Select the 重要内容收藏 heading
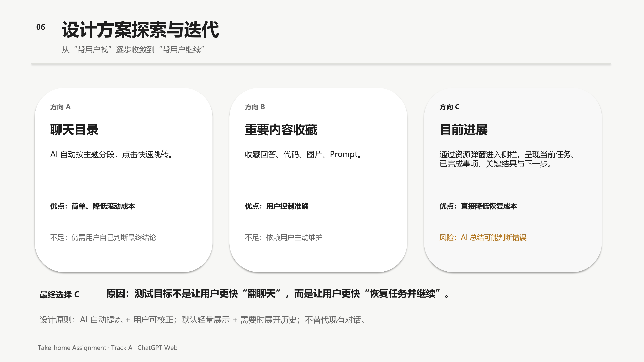This screenshot has width=644, height=362. pyautogui.click(x=281, y=130)
